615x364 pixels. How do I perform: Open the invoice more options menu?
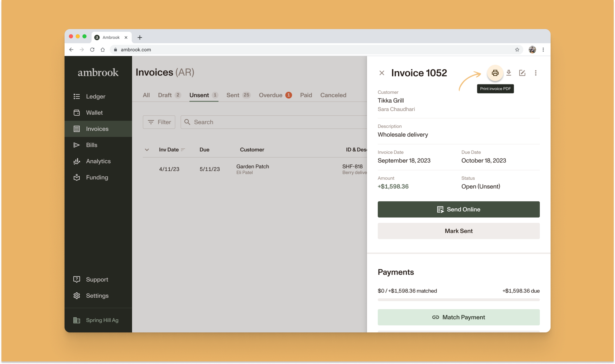[535, 73]
